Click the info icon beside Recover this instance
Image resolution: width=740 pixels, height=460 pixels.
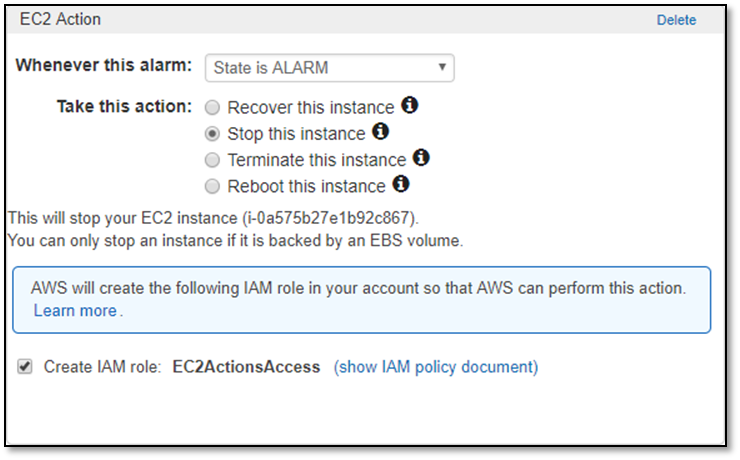coord(409,105)
